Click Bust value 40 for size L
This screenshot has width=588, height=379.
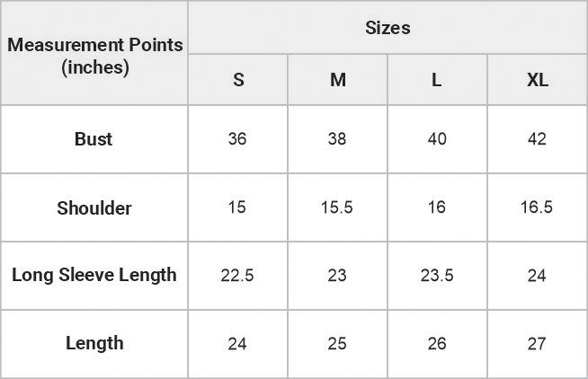point(437,139)
